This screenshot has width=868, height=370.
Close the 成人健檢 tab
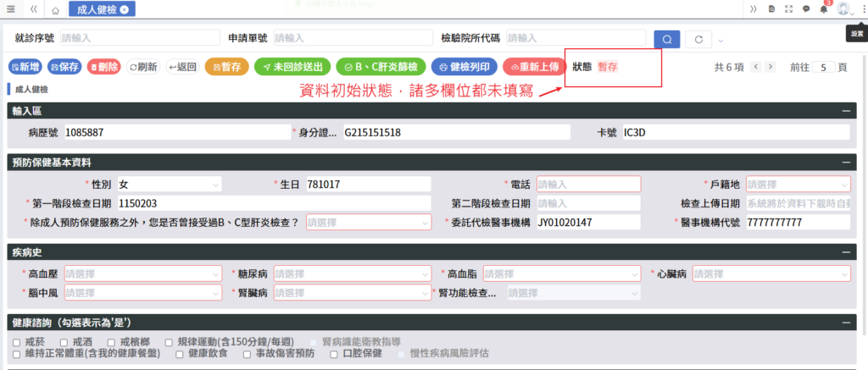click(124, 9)
